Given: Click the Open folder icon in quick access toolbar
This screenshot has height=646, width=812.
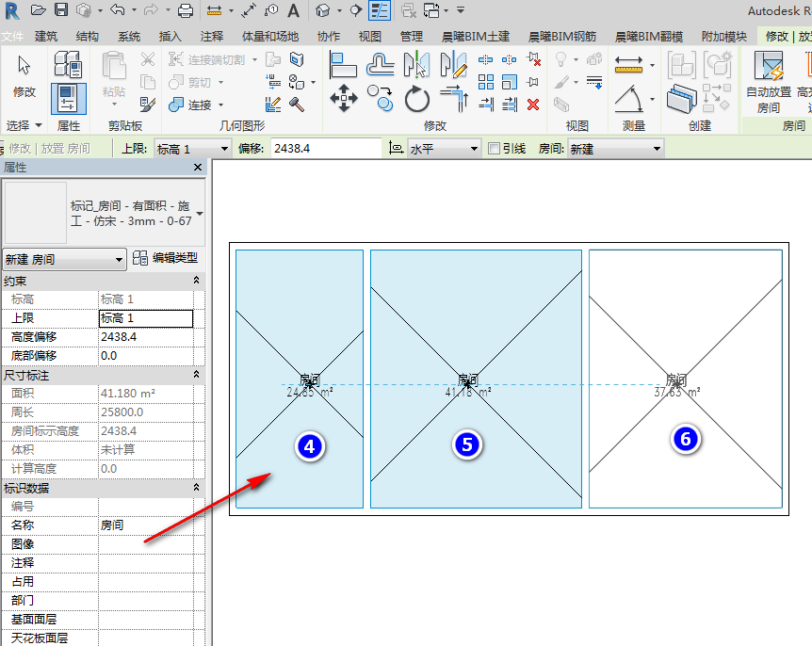Looking at the screenshot, I should (38, 10).
